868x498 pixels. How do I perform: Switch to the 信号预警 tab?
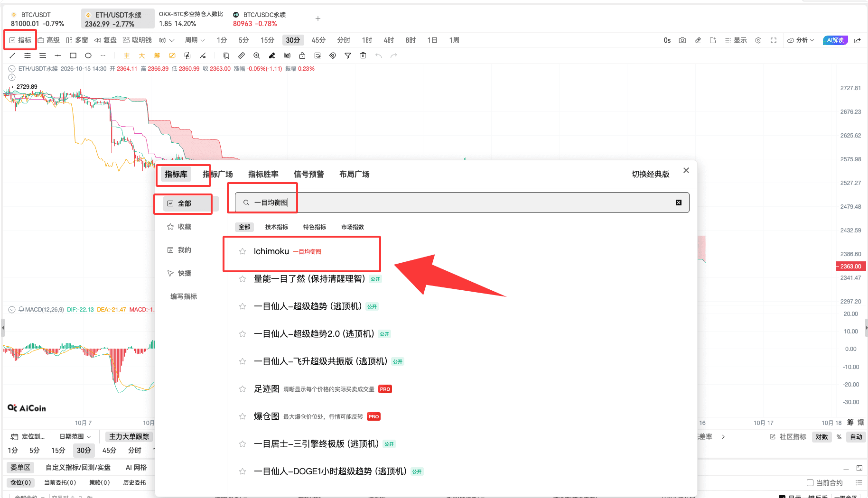click(x=309, y=174)
